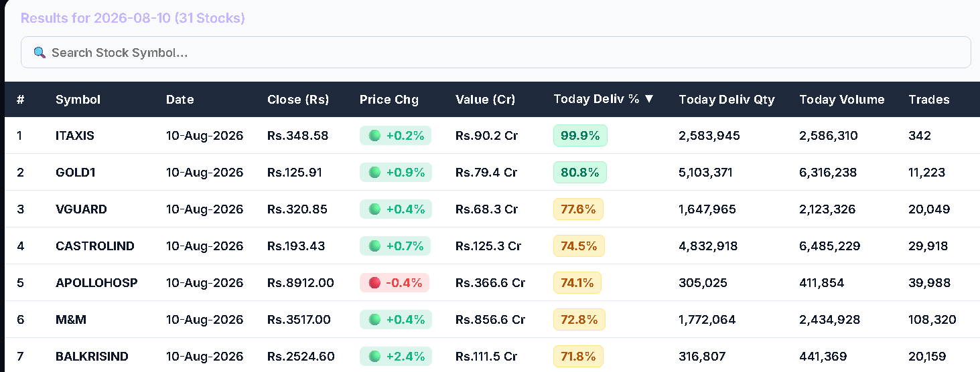Screen dimensions: 980x372
Task: Open the ITAXIS stock symbol
Action: click(75, 136)
